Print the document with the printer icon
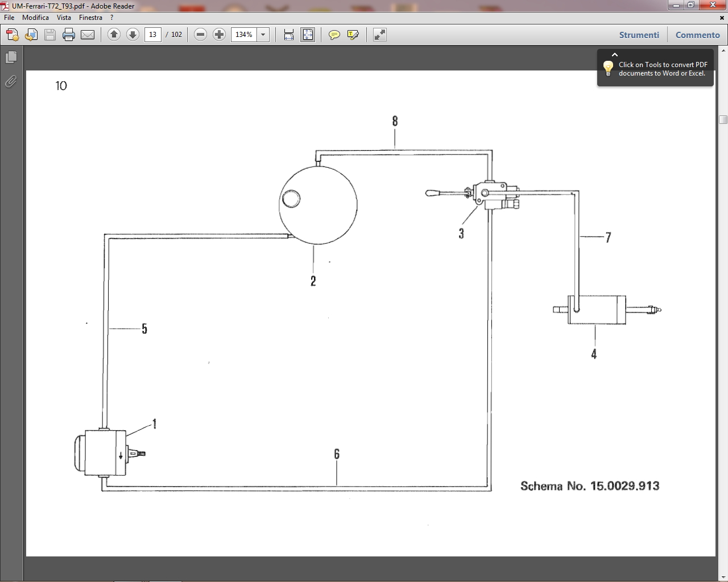This screenshot has height=582, width=728. (x=69, y=35)
